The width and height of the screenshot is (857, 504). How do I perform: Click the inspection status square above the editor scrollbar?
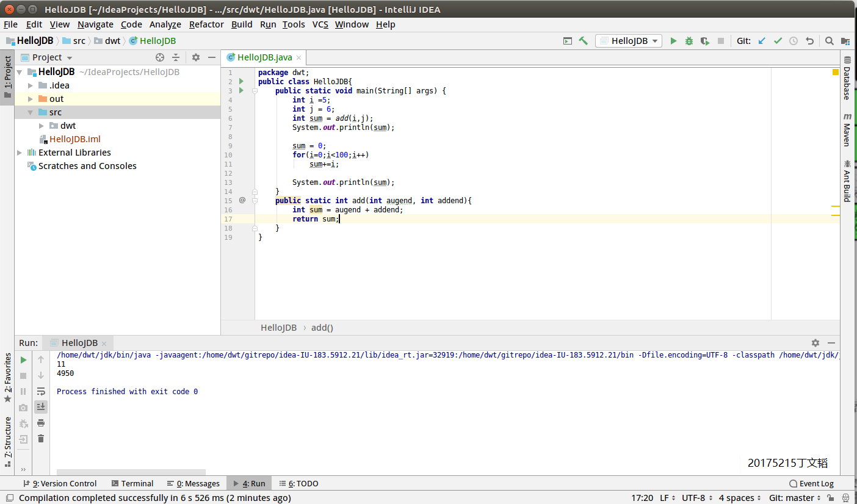pos(836,72)
